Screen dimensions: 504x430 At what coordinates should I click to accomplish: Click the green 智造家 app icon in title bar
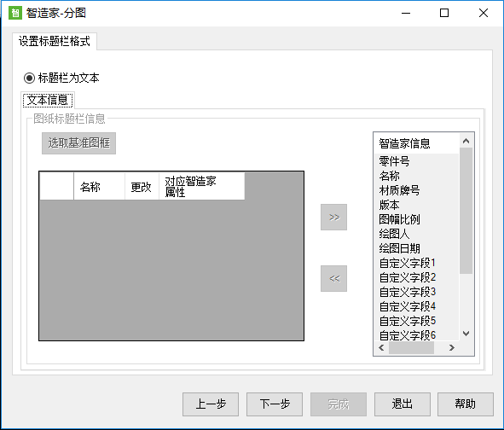15,13
